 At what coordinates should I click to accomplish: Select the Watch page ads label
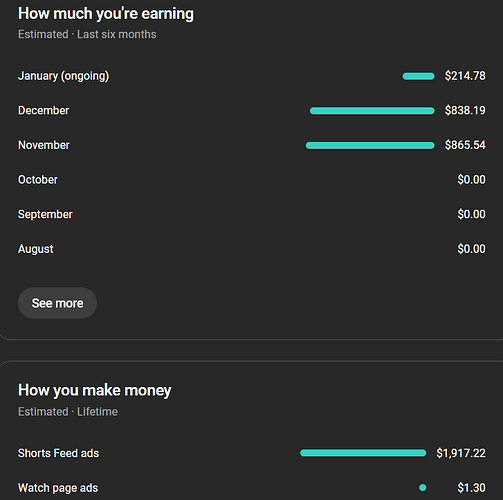click(x=58, y=488)
